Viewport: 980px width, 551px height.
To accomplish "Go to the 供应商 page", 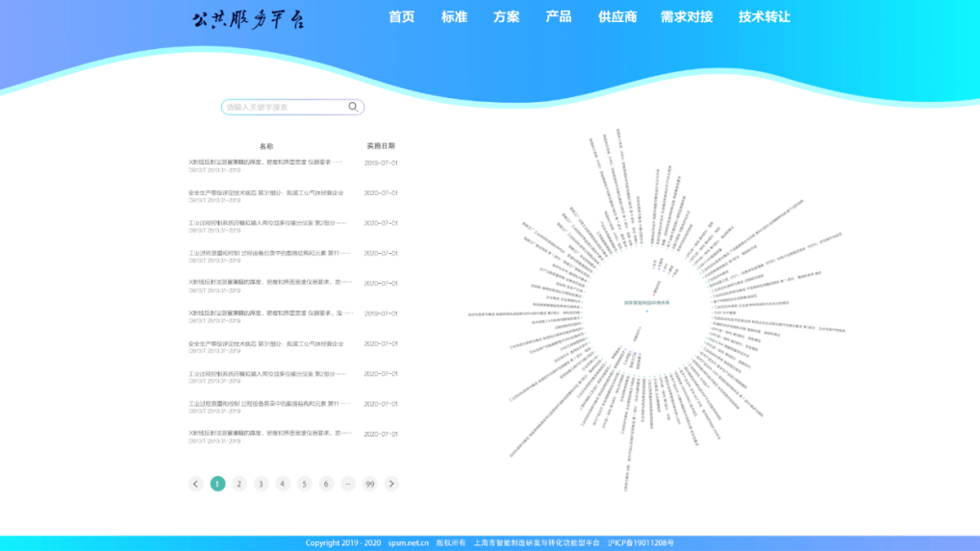I will pos(616,17).
